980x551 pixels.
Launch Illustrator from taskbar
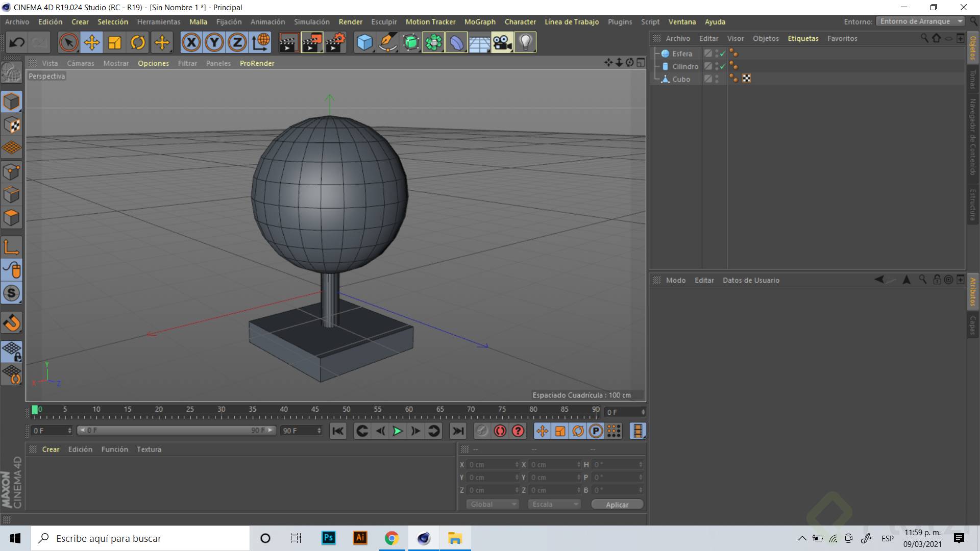click(360, 538)
